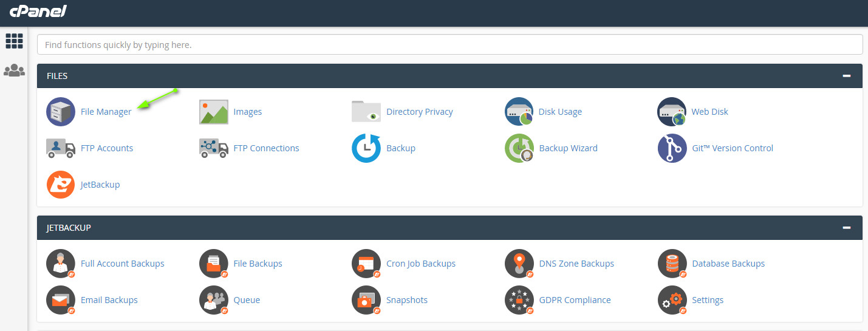Click the grid home icon in sidebar

[x=14, y=41]
